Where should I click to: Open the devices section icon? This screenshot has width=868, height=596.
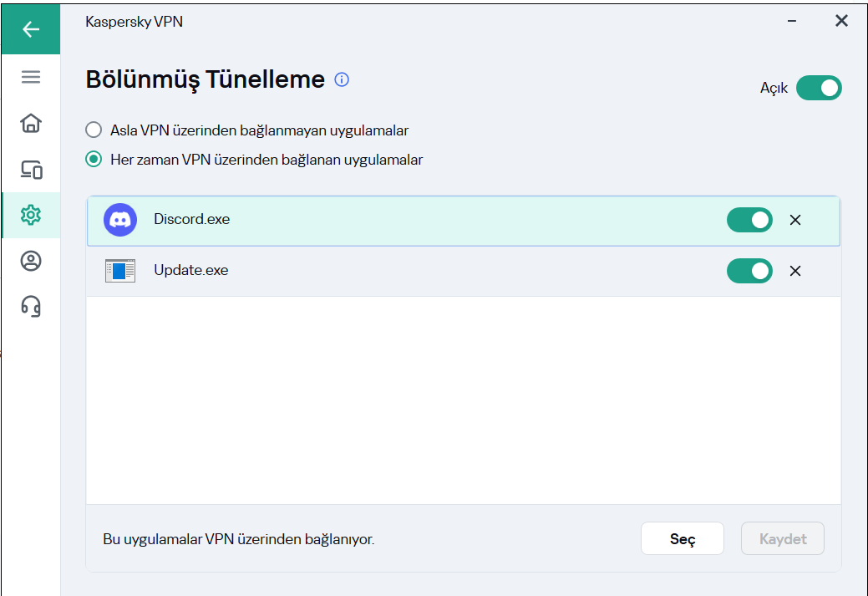pyautogui.click(x=31, y=170)
